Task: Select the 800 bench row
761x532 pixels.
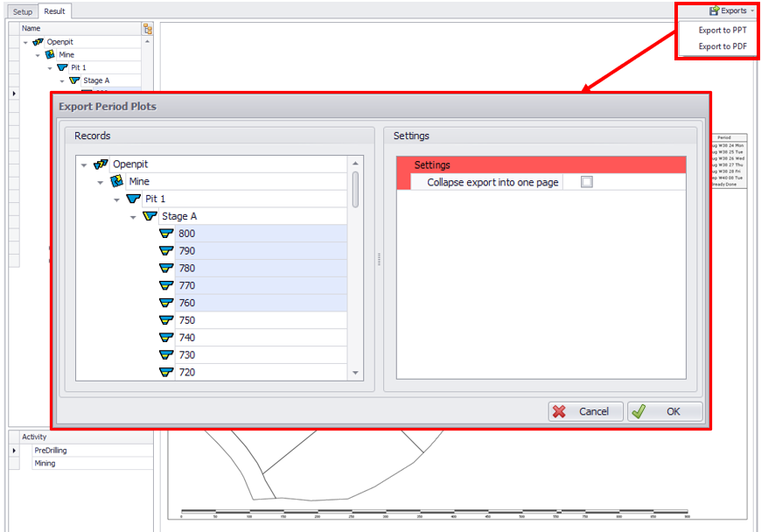Action: tap(262, 234)
